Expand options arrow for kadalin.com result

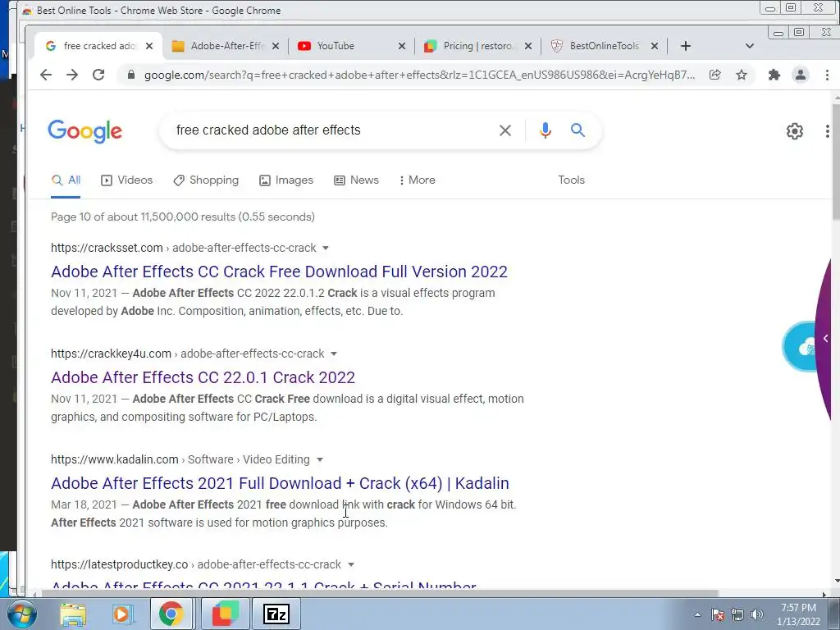[320, 459]
